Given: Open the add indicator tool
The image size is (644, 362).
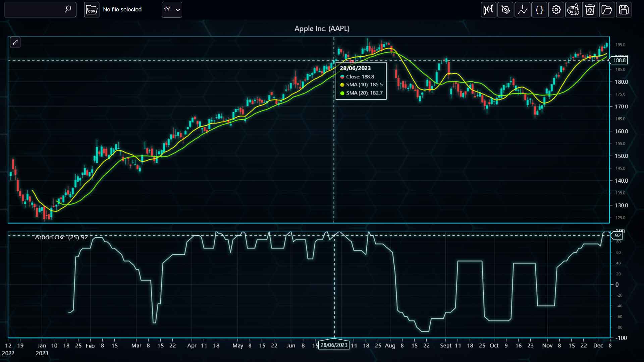Looking at the screenshot, I should pos(522,10).
